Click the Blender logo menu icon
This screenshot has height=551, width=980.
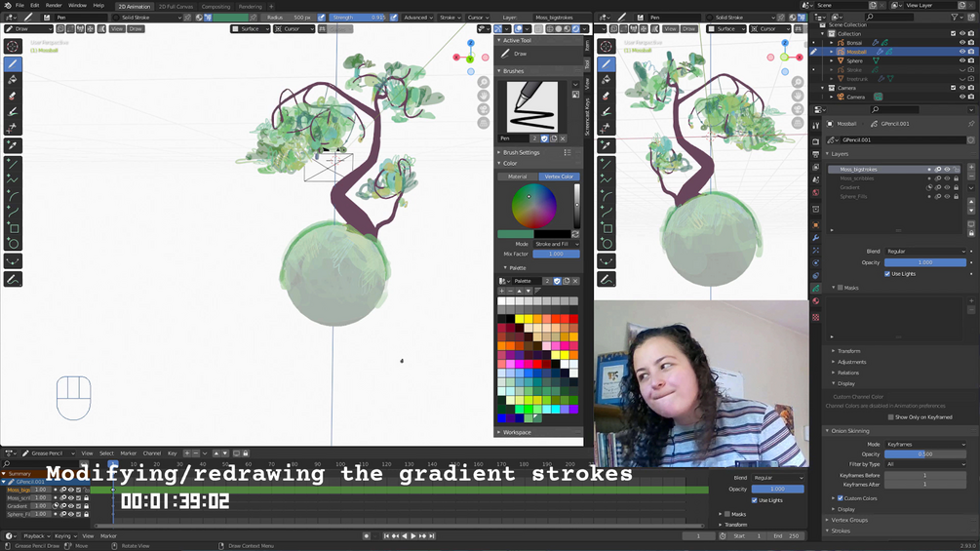click(7, 5)
